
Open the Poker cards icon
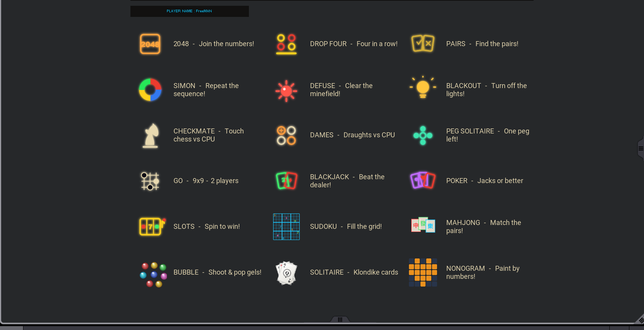click(423, 180)
